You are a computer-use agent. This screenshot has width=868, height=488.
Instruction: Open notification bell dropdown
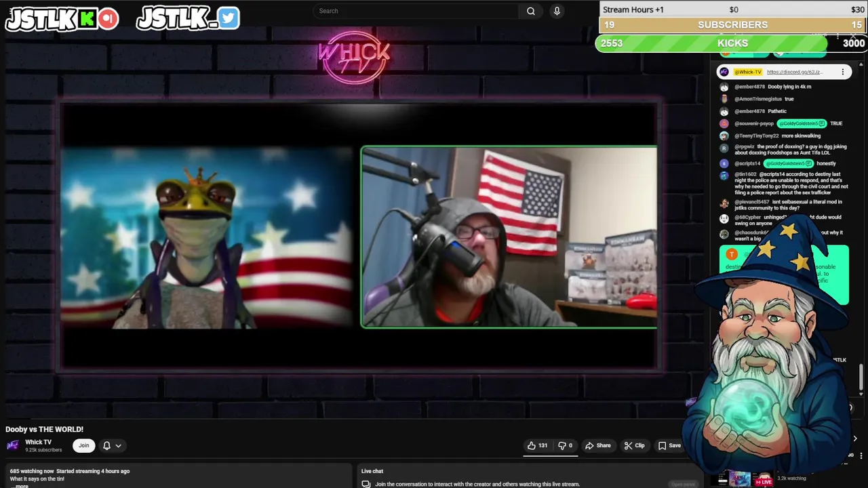pos(112,445)
